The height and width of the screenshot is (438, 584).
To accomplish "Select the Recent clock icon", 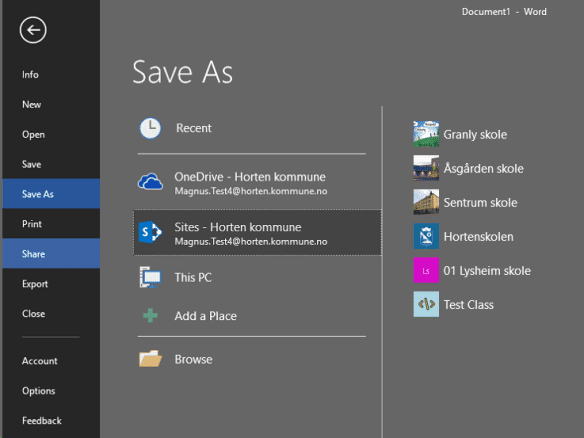I will click(150, 128).
